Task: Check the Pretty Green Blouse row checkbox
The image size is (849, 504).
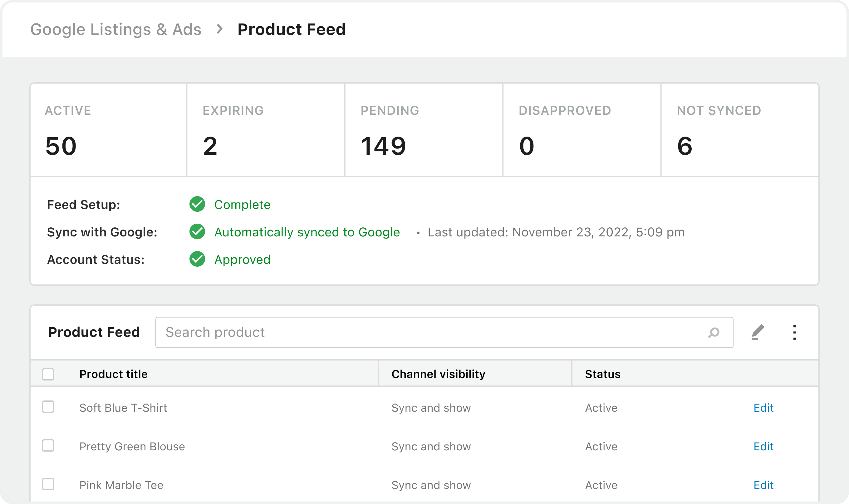Action: 48,446
